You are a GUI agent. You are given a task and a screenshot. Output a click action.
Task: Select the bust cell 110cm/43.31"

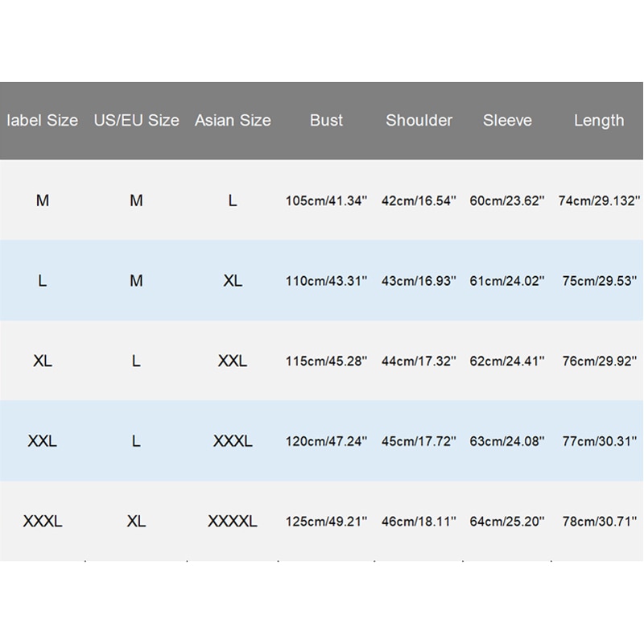tap(326, 281)
